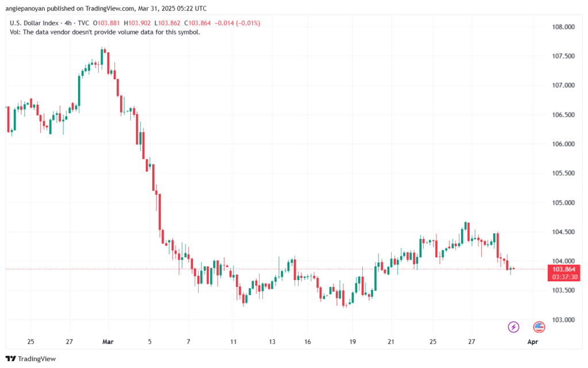Image resolution: width=588 pixels, height=368 pixels.
Task: Click the 103.500 price axis label
Action: pos(563,290)
